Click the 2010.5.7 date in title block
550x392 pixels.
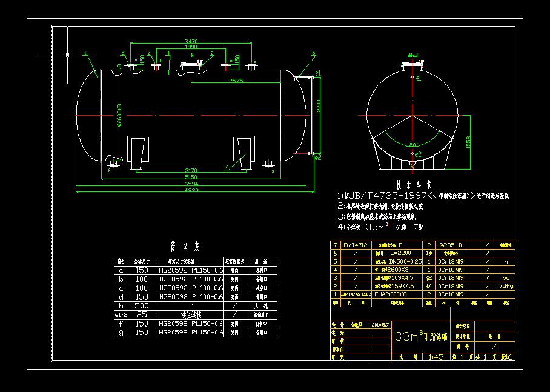pos(380,323)
